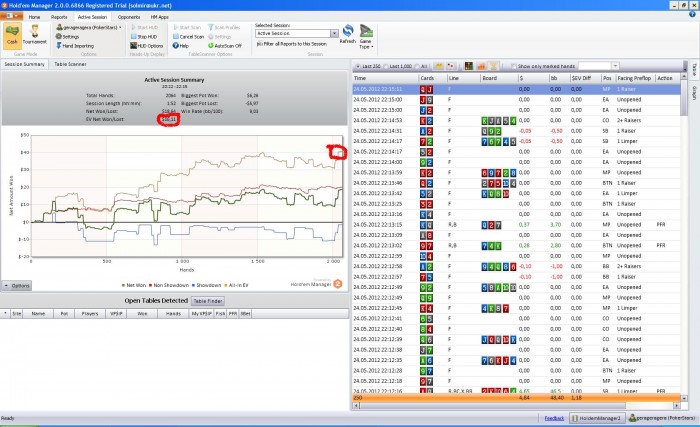Click the Stop HUD button

(143, 37)
